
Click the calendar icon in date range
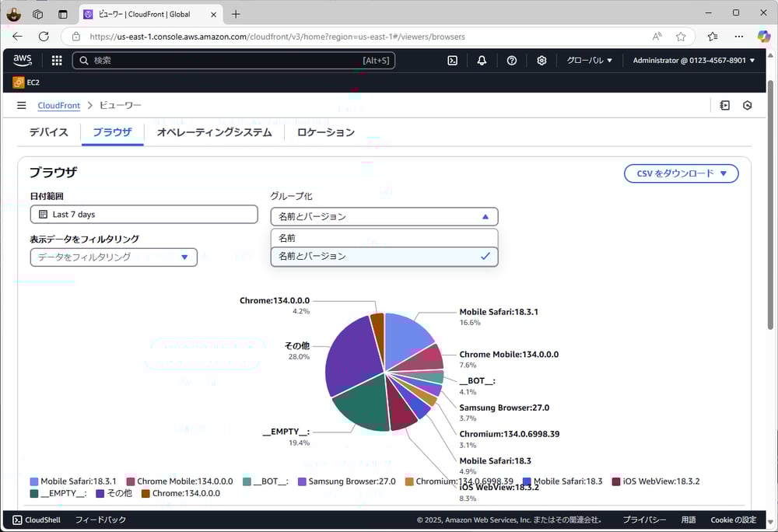point(43,214)
